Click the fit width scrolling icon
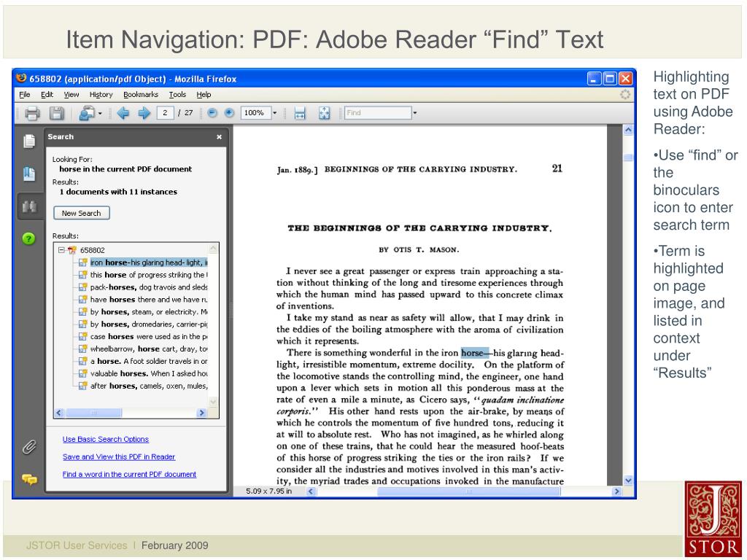Image resolution: width=747 pixels, height=560 pixels. click(300, 113)
